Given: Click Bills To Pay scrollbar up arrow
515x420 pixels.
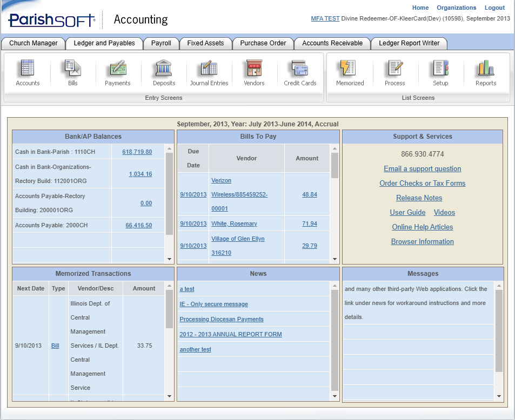Looking at the screenshot, I should point(335,148).
